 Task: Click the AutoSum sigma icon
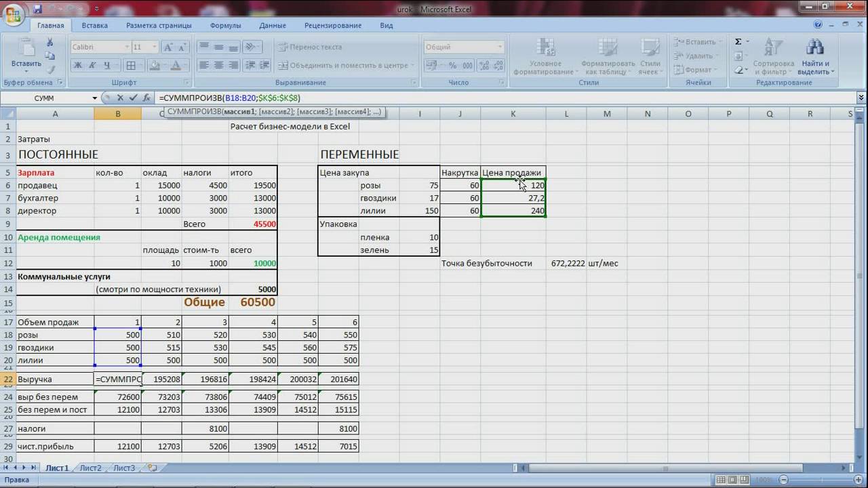738,42
